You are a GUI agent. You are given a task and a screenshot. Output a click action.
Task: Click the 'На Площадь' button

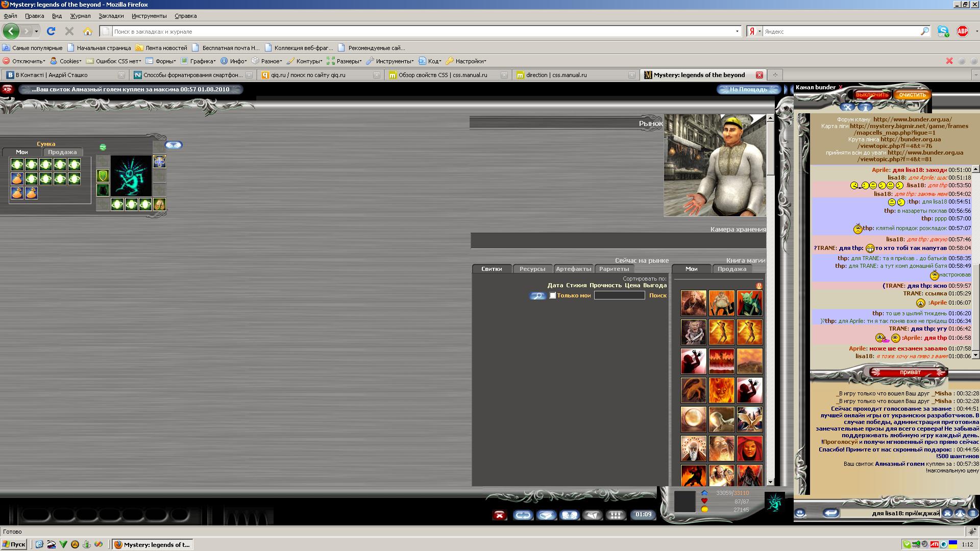[x=748, y=89]
